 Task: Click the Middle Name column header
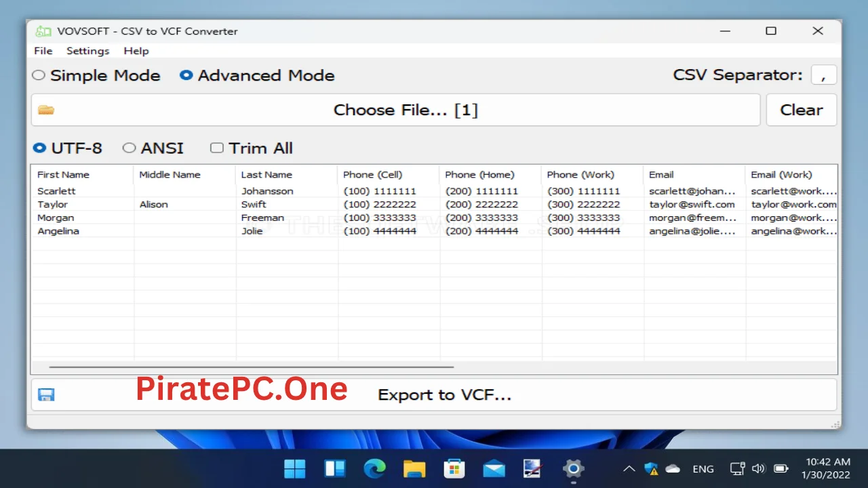pos(184,174)
